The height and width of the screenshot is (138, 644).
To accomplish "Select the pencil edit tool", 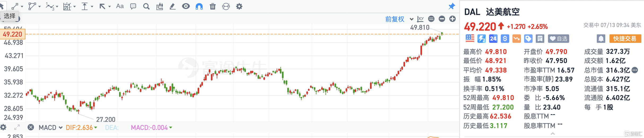I will point(172,6).
